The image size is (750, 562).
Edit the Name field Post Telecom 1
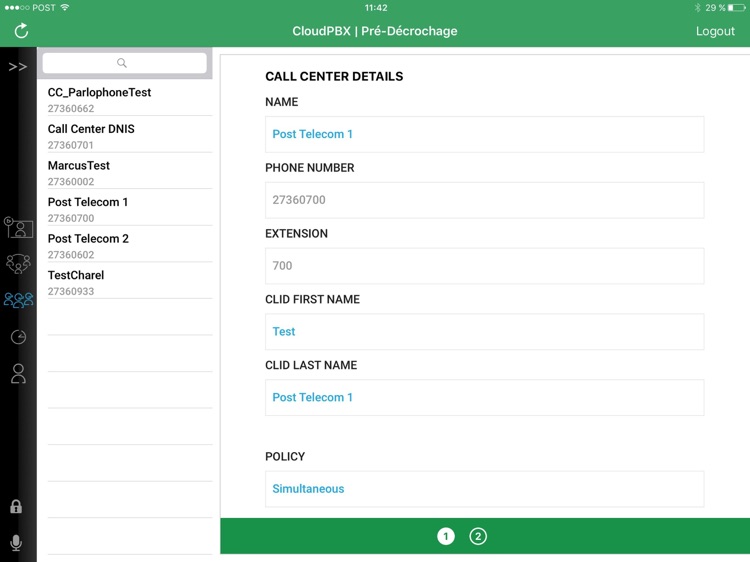pos(485,134)
